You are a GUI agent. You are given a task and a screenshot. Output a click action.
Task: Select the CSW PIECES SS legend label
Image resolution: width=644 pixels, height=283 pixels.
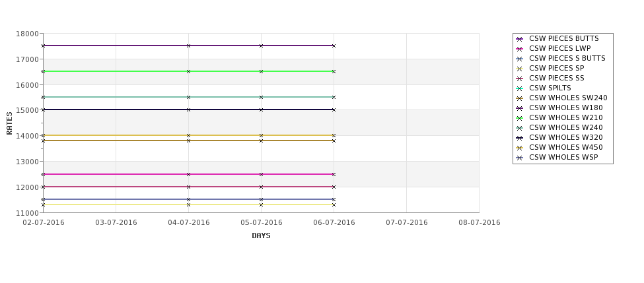point(557,78)
